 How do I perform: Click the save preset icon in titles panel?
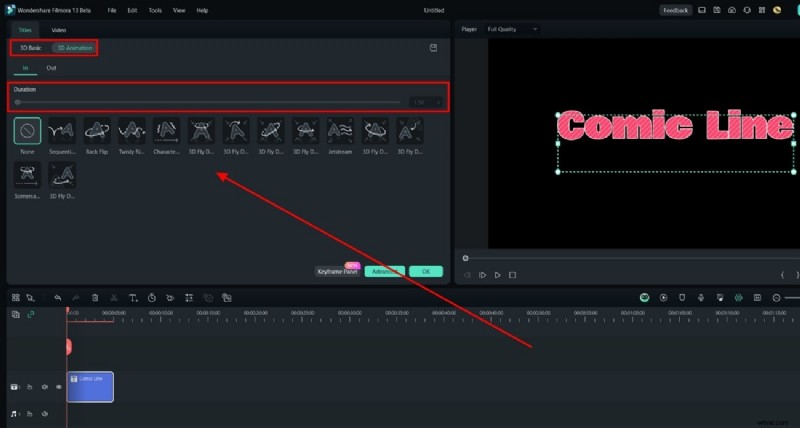point(433,47)
